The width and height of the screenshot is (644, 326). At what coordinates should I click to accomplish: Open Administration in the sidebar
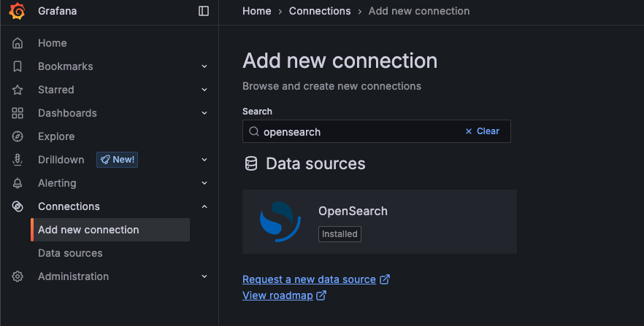(73, 277)
